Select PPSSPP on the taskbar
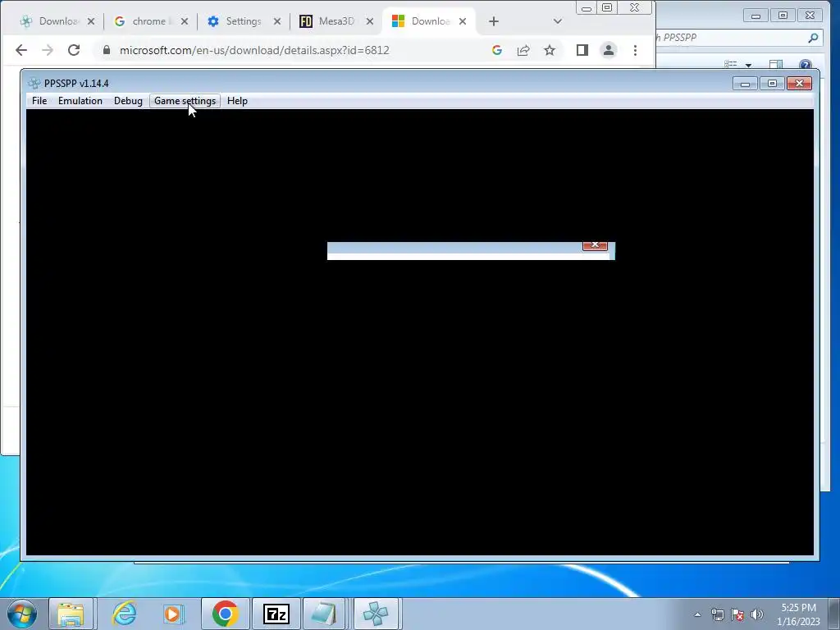This screenshot has height=630, width=840. (x=376, y=614)
